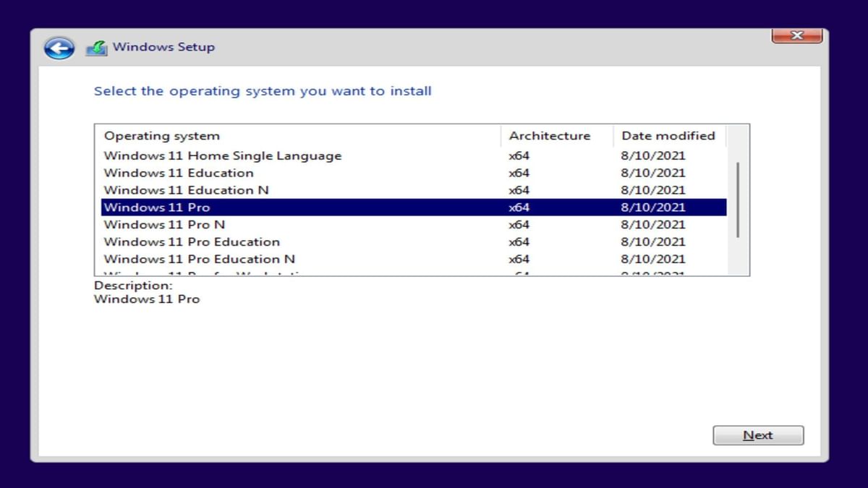Screen dimensions: 868x488
Task: Close the Windows Setup window
Action: pos(796,35)
